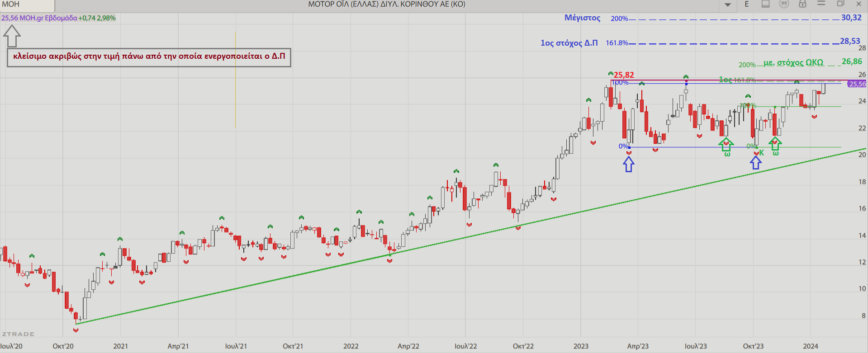Click the 30,32 target value
Image resolution: width=868 pixels, height=353 pixels.
[851, 18]
